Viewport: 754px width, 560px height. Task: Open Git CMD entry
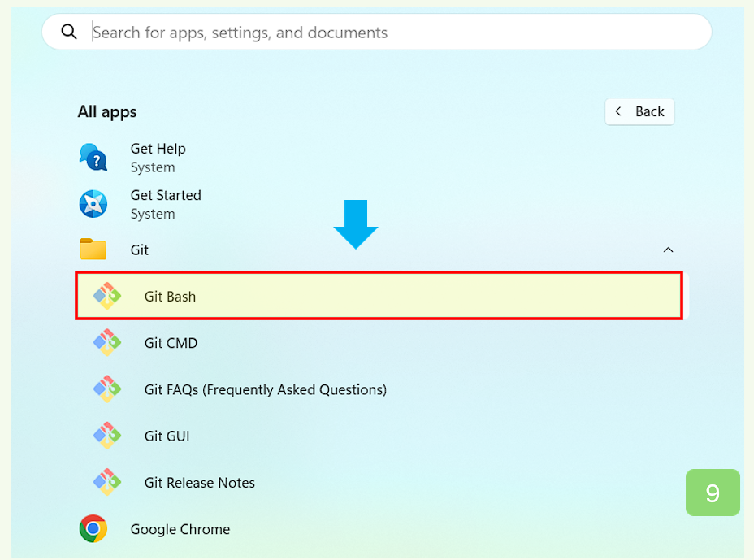pos(171,343)
